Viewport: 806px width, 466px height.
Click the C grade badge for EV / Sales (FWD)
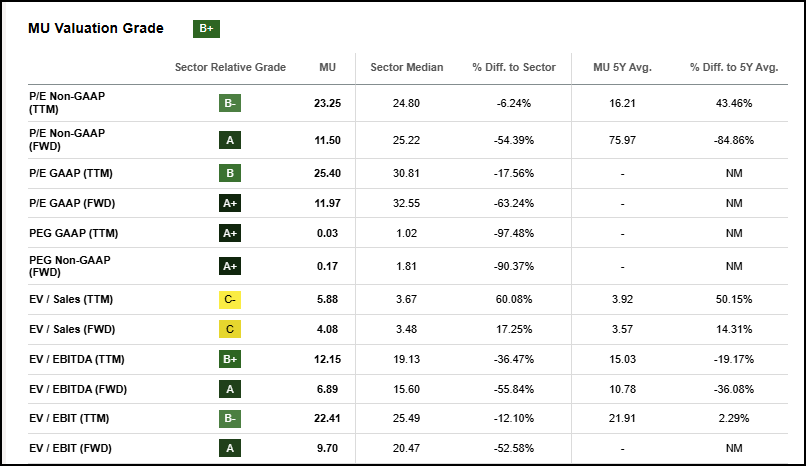pos(230,328)
